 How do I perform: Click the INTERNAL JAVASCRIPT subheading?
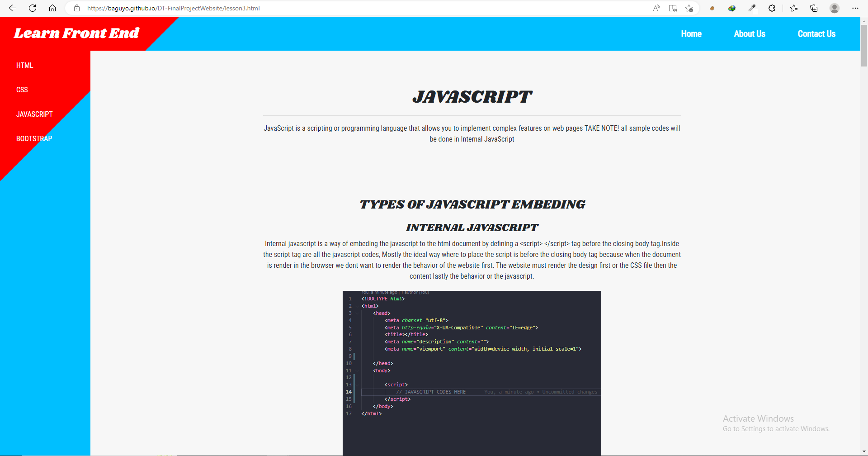[472, 228]
